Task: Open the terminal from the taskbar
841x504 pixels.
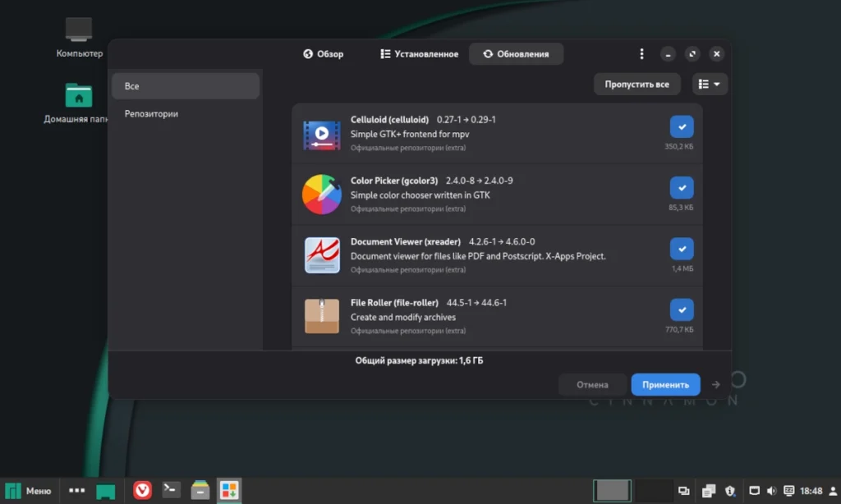Action: [171, 489]
